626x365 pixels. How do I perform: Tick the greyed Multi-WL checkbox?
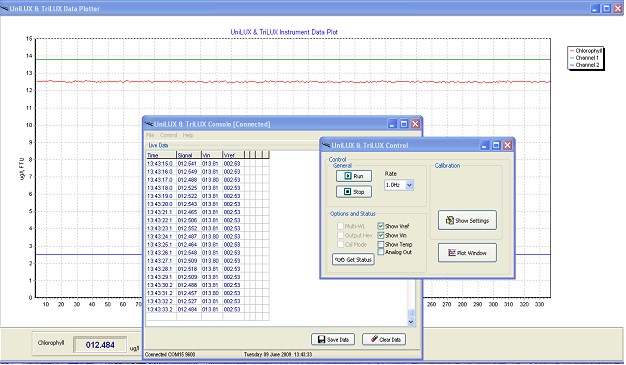[341, 226]
